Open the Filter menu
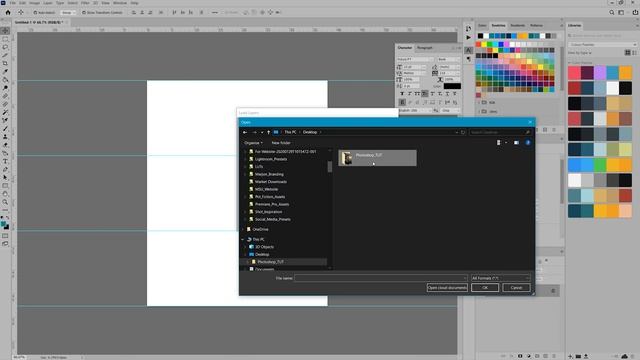 tap(85, 3)
